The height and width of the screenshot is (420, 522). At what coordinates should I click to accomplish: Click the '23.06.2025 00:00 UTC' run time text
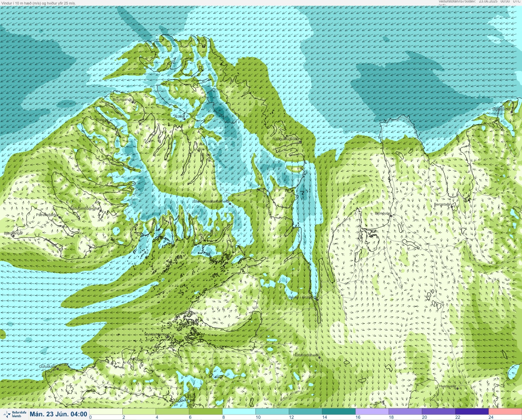coord(500,2)
